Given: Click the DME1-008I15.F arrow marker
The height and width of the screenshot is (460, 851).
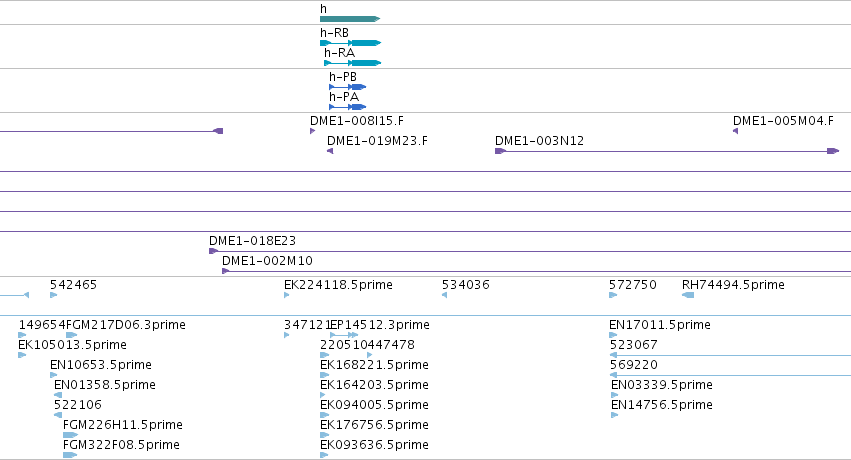Looking at the screenshot, I should [313, 131].
